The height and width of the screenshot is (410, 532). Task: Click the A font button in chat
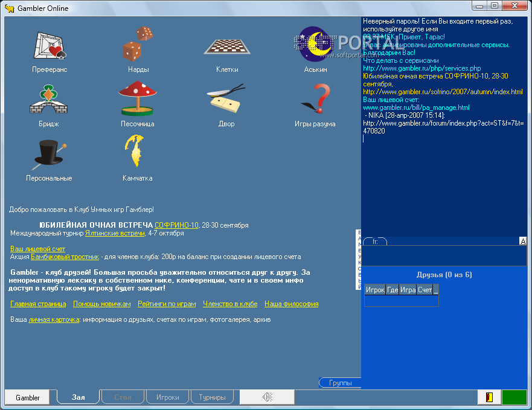[523, 241]
